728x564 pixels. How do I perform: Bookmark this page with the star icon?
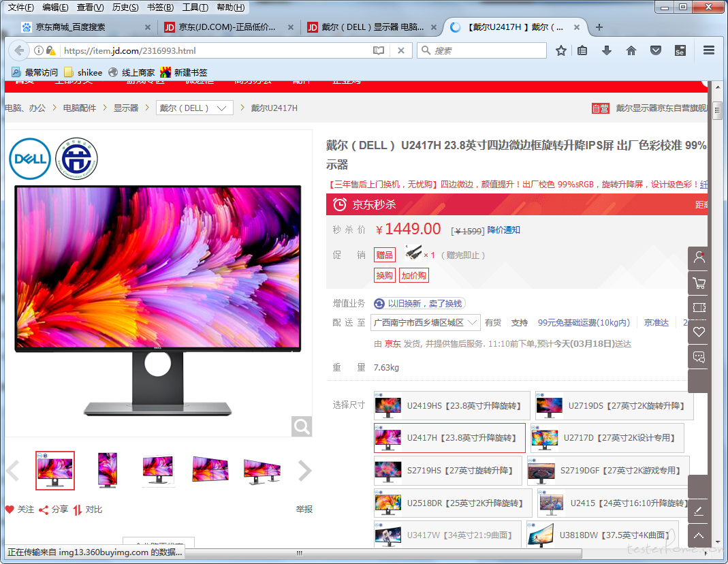pyautogui.click(x=561, y=50)
